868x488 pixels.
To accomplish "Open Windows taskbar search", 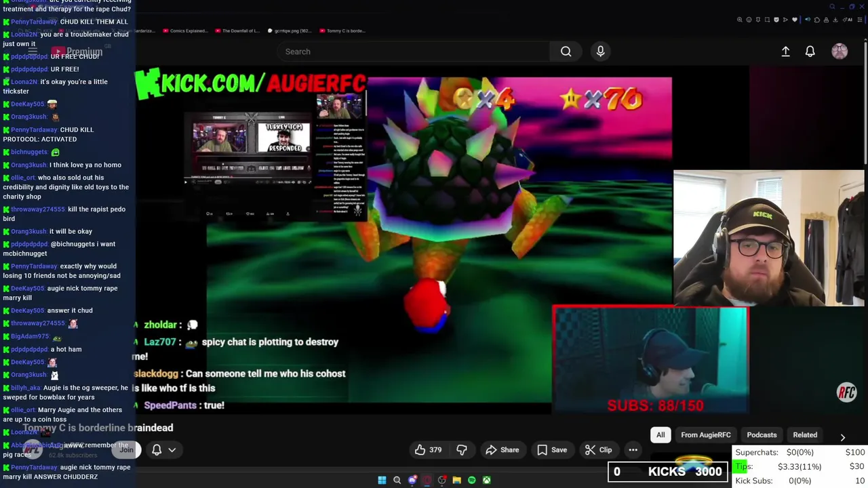I will 397,481.
